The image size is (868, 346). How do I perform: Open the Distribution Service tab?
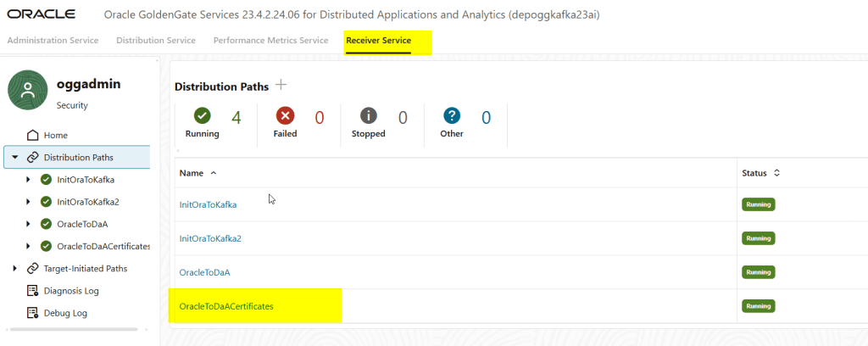coord(156,41)
